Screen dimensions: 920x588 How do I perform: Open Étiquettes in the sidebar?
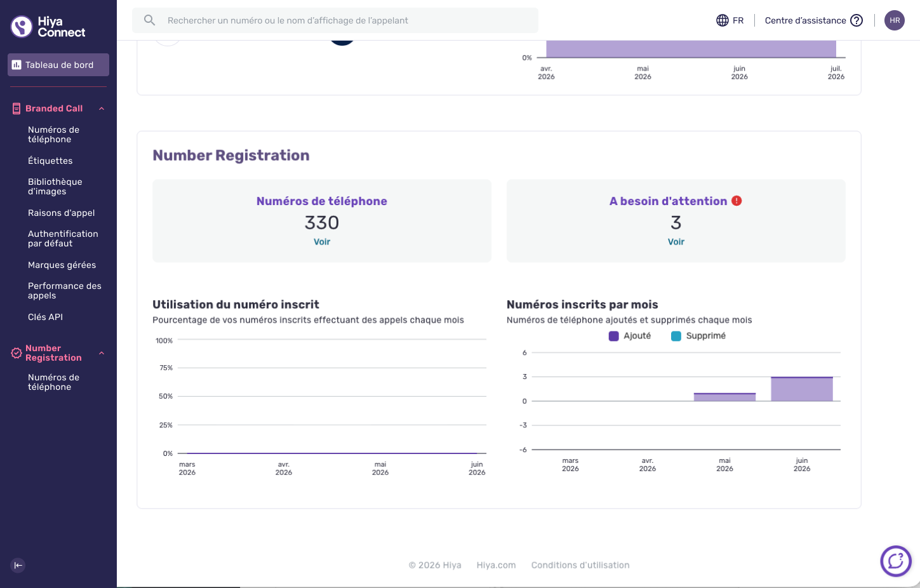coord(50,161)
